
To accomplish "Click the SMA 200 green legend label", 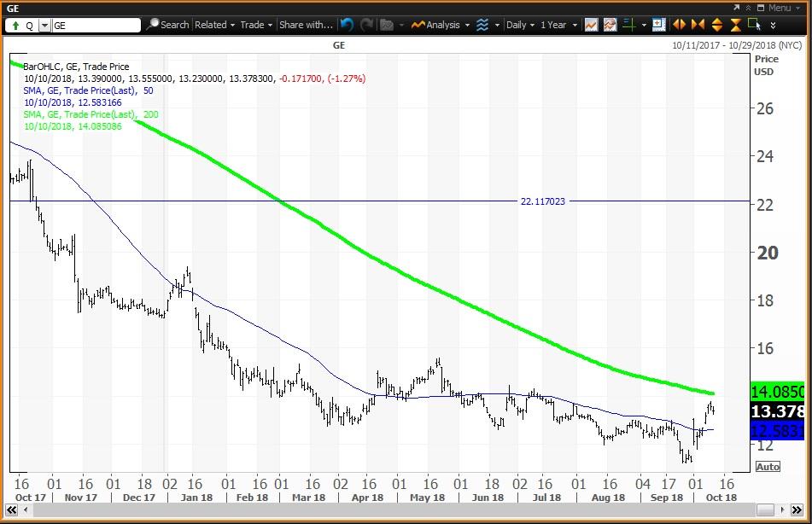I will coord(91,114).
